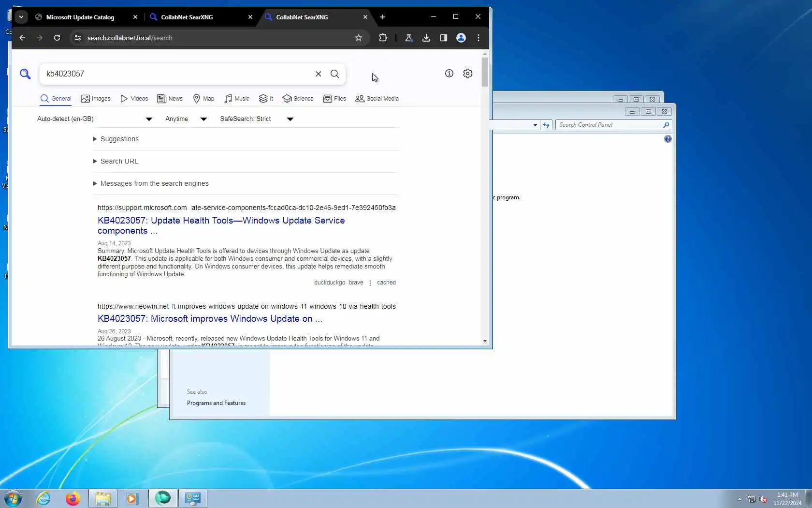812x508 pixels.
Task: Open the Auto-detect (en-GB) language dropdown
Action: coord(95,119)
